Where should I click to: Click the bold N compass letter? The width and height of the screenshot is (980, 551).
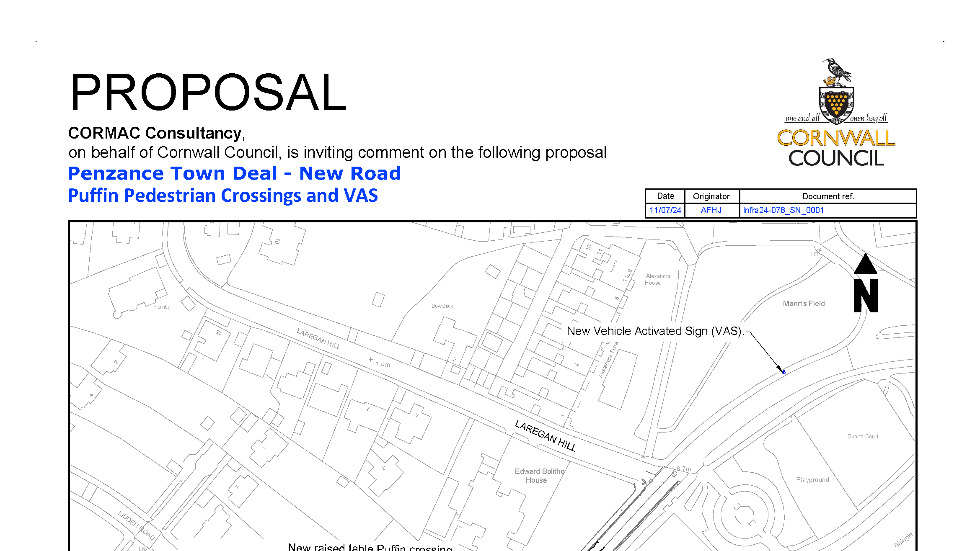click(866, 296)
